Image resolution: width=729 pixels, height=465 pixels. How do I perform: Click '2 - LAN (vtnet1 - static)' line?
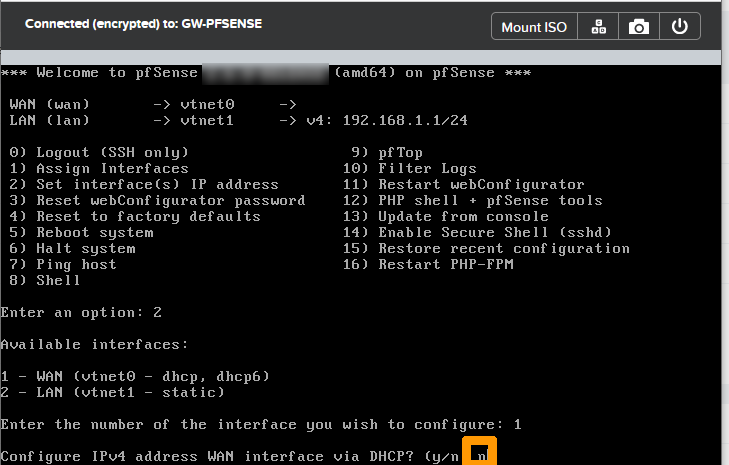coord(113,392)
